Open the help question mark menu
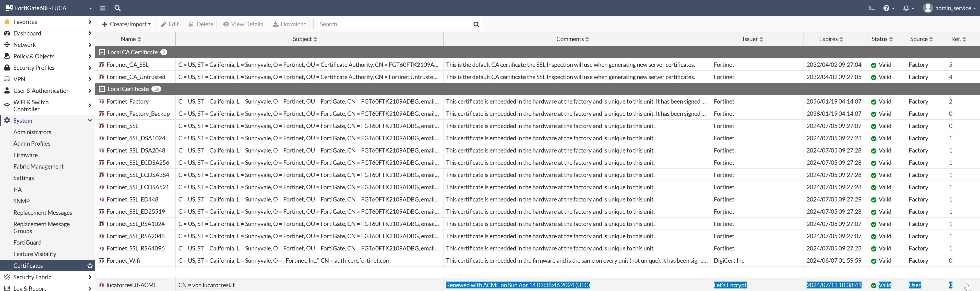This screenshot has height=291, width=980. [x=889, y=8]
